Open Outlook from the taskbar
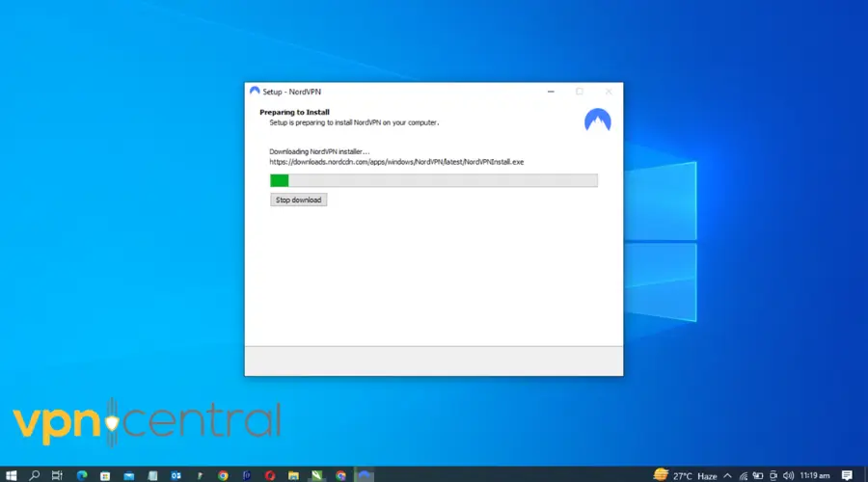This screenshot has height=482, width=868. [176, 475]
